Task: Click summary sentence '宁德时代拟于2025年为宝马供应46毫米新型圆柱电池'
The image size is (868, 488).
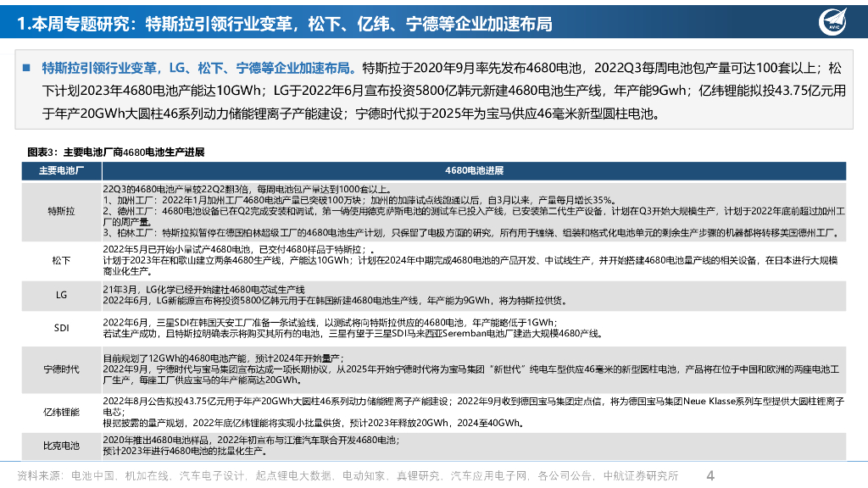Action: (x=505, y=114)
